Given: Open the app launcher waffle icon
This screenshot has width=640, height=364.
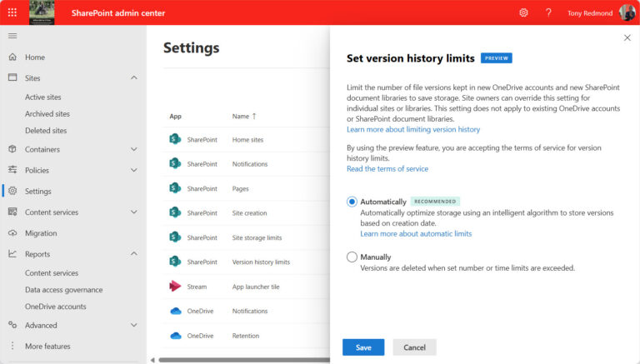Looking at the screenshot, I should tap(12, 12).
